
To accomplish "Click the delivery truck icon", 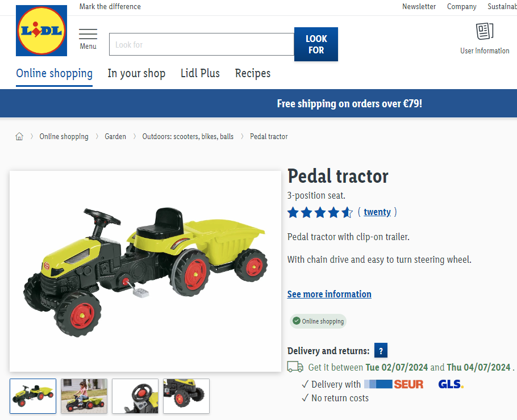I will pos(295,367).
